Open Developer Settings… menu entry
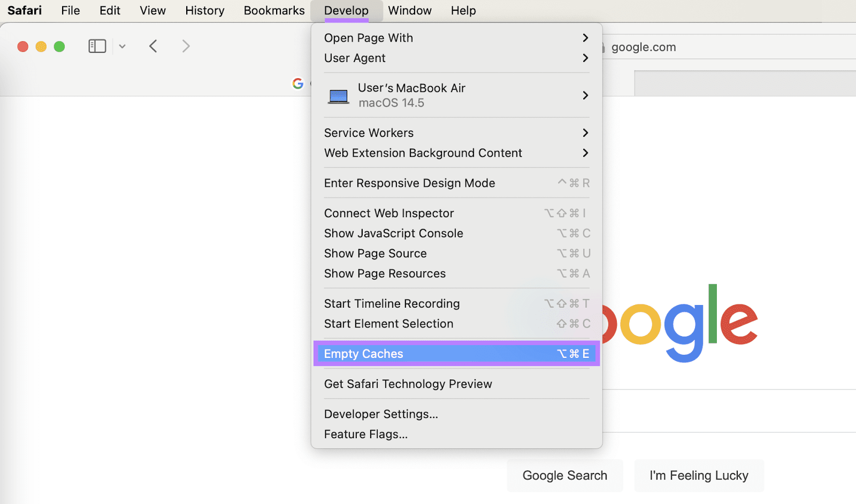Viewport: 856px width, 504px height. point(381,414)
